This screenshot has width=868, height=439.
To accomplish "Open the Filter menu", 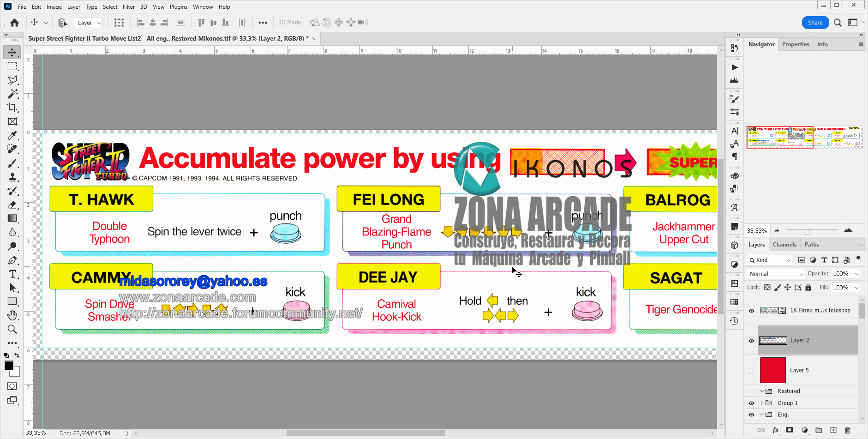I will (128, 7).
